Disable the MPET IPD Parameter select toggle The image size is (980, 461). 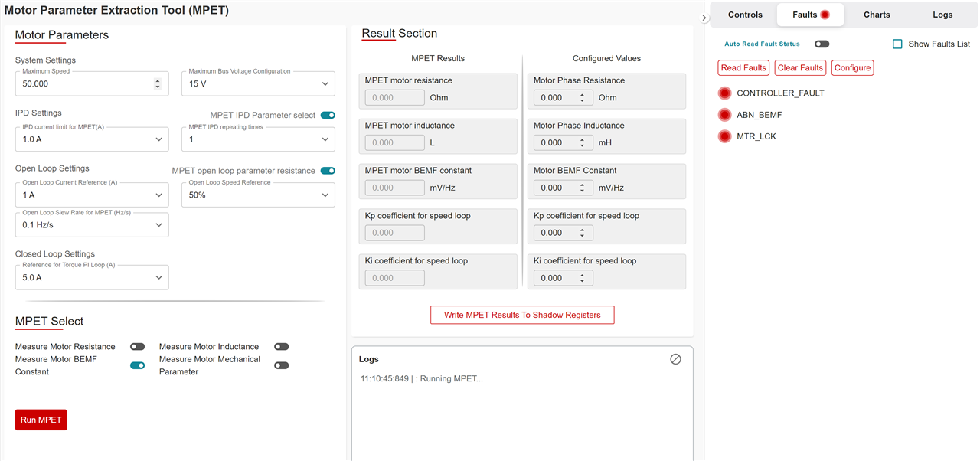[x=328, y=116]
